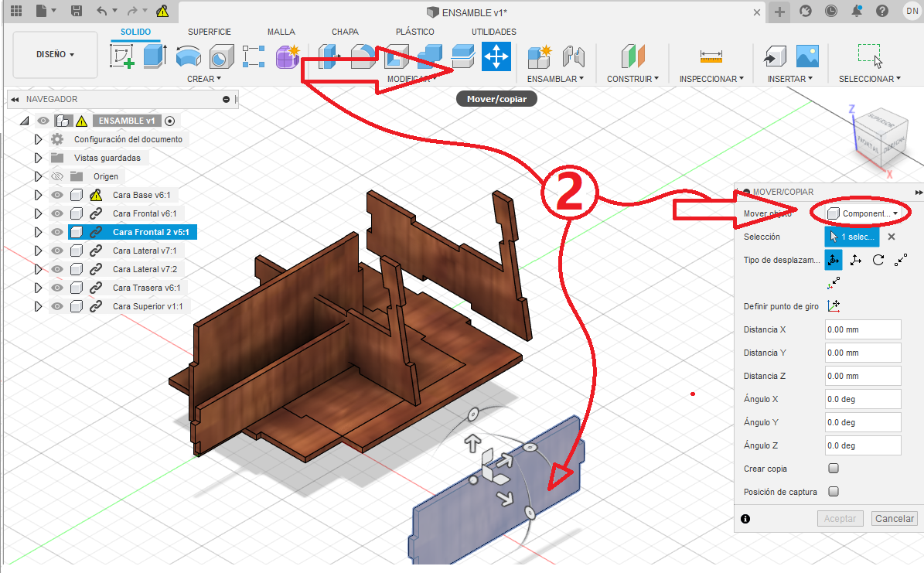Open the Mover objeto Component dropdown
Viewport: 924px width, 573px height.
pyautogui.click(x=862, y=213)
